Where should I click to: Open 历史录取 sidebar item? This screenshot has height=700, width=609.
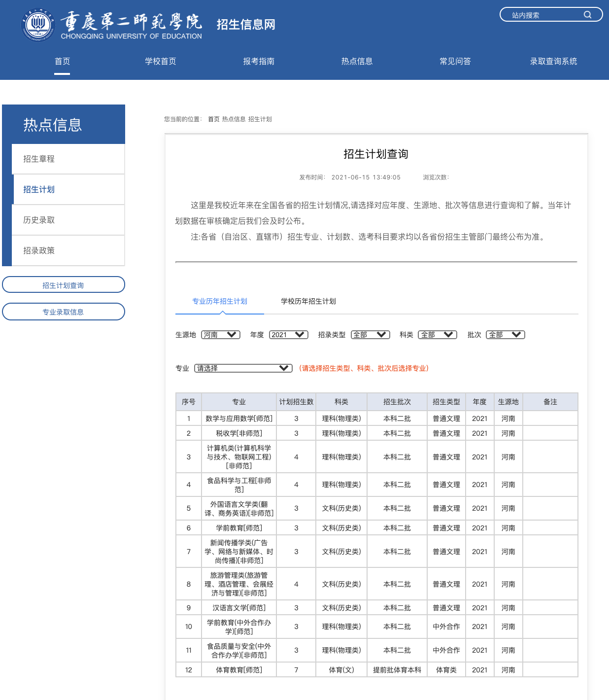39,220
